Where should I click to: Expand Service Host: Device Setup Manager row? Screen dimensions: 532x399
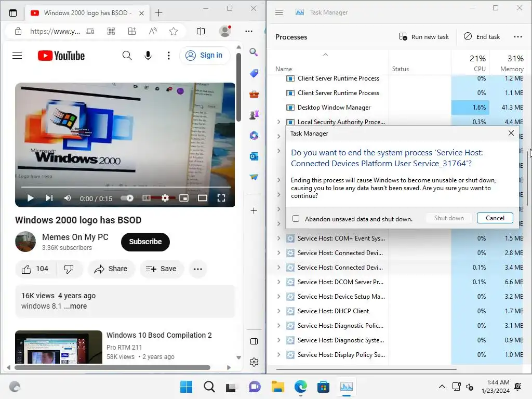tap(278, 297)
